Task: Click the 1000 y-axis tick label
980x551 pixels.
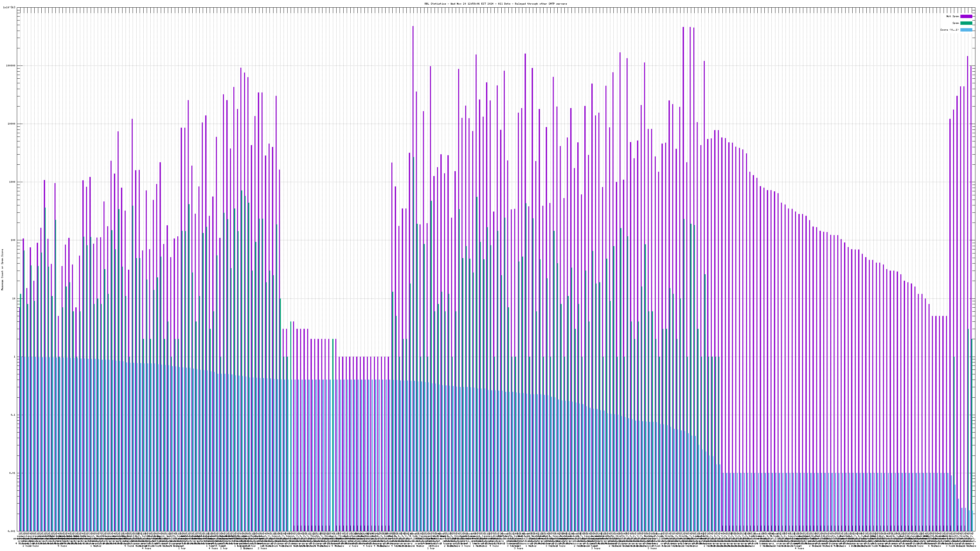Action: point(13,182)
